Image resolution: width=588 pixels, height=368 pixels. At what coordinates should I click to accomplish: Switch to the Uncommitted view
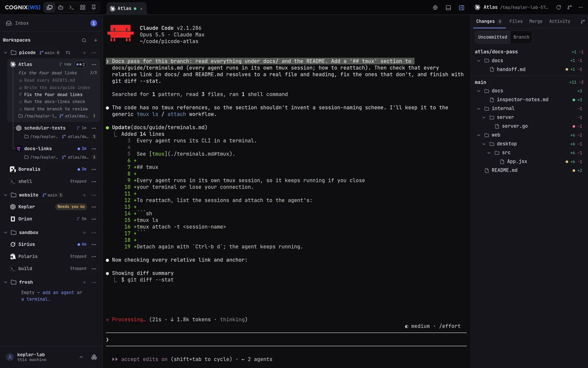[x=492, y=37]
